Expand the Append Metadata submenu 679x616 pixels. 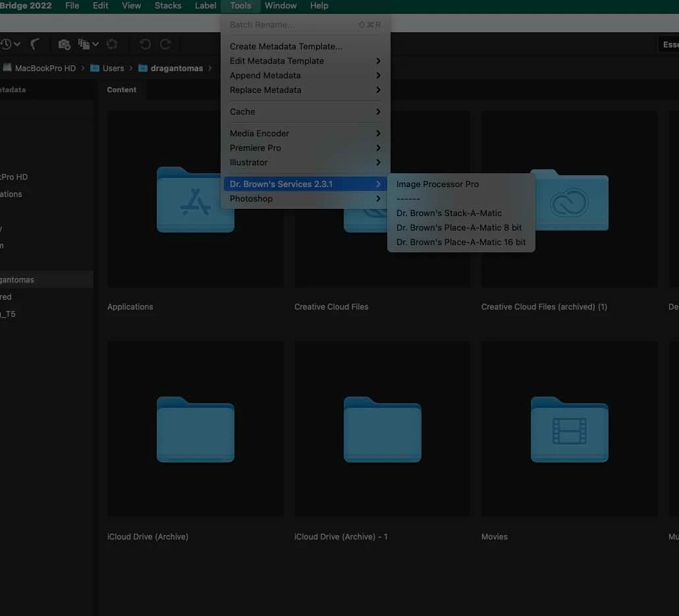point(305,75)
